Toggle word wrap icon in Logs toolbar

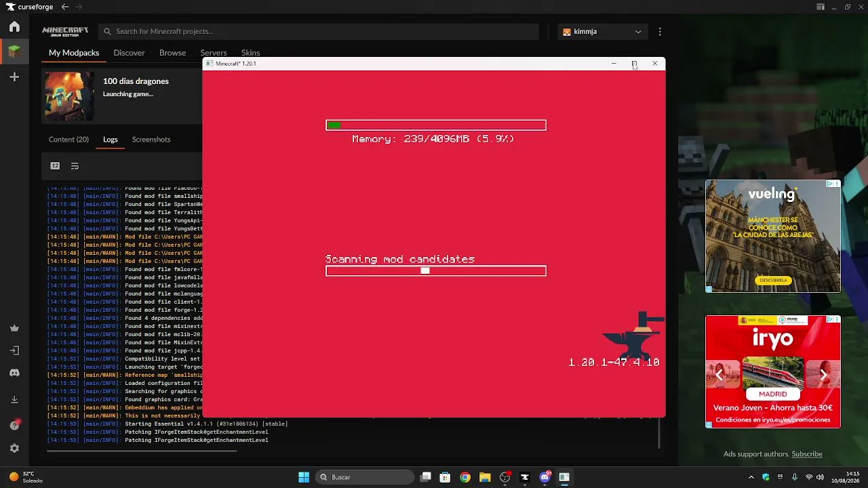[75, 166]
